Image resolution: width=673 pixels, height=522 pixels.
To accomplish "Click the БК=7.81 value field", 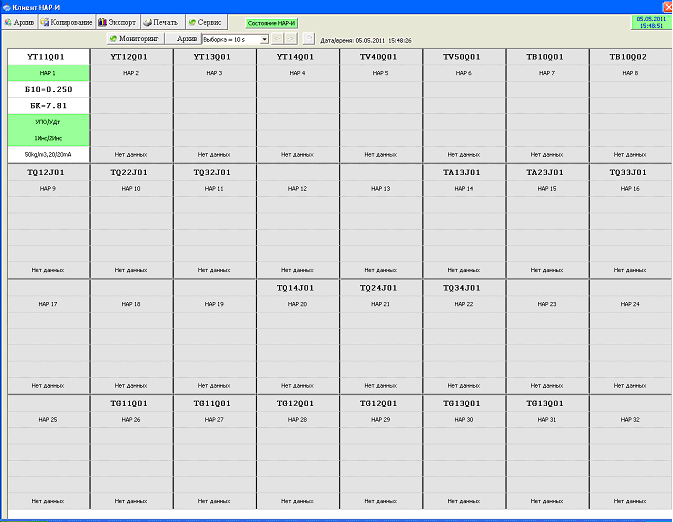I will 48,105.
